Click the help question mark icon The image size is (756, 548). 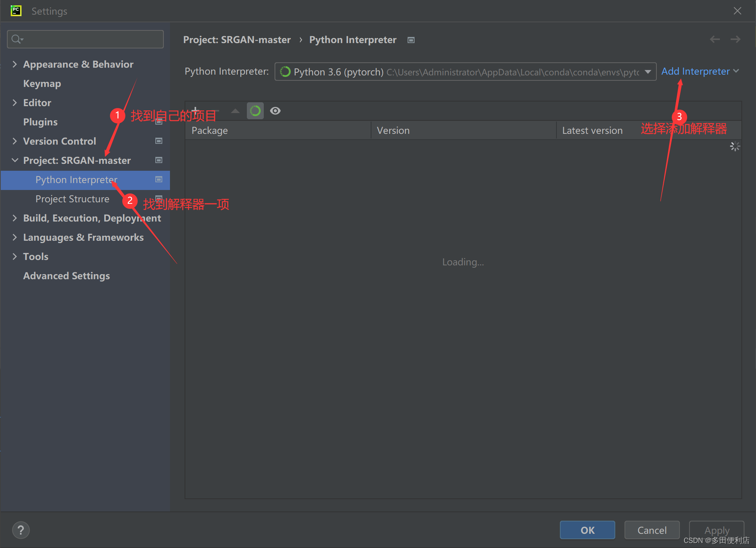[x=21, y=530]
